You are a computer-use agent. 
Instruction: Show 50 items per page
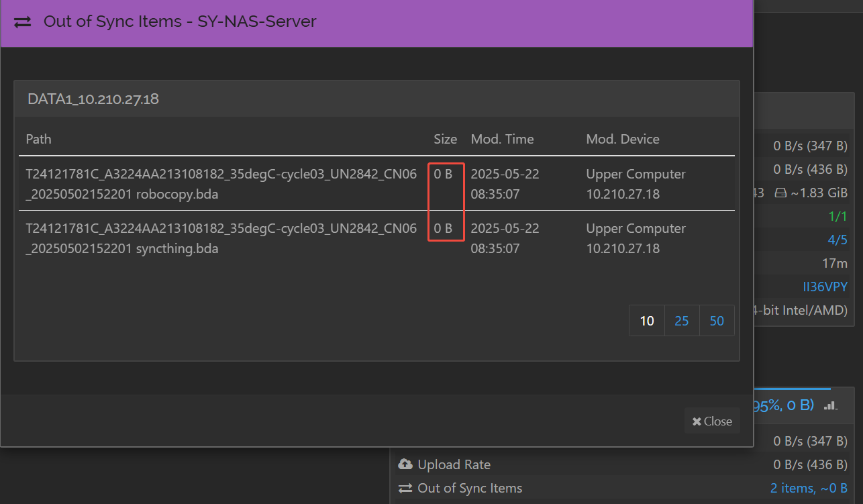[717, 321]
